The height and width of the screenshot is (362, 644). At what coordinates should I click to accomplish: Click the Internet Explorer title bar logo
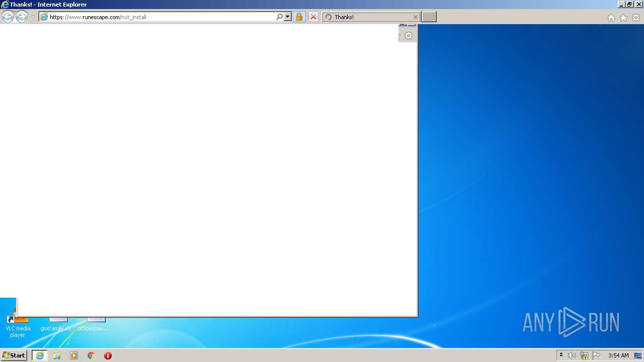pyautogui.click(x=5, y=5)
